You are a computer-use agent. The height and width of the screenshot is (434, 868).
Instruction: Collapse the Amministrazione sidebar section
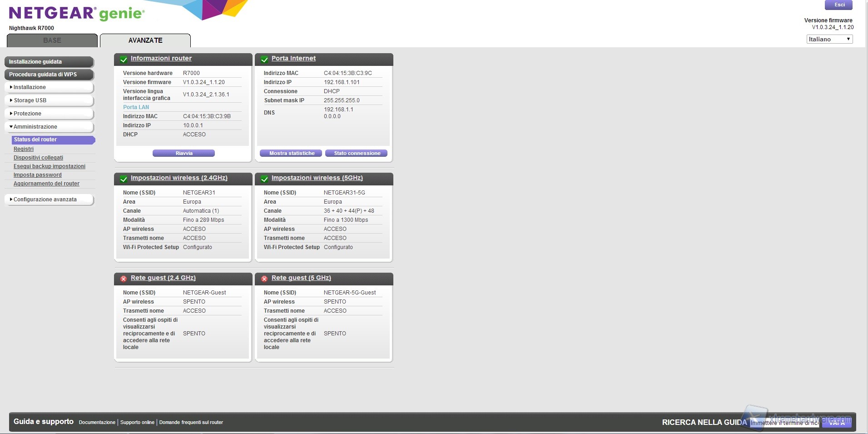(49, 127)
